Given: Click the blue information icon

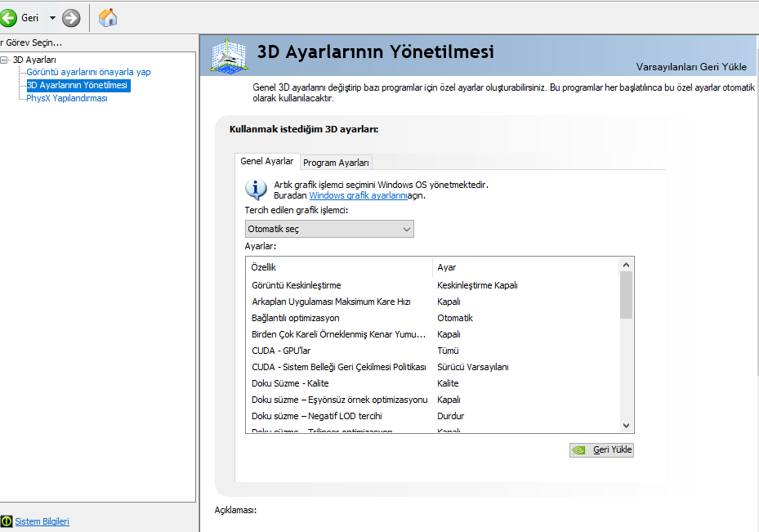Looking at the screenshot, I should (x=256, y=190).
